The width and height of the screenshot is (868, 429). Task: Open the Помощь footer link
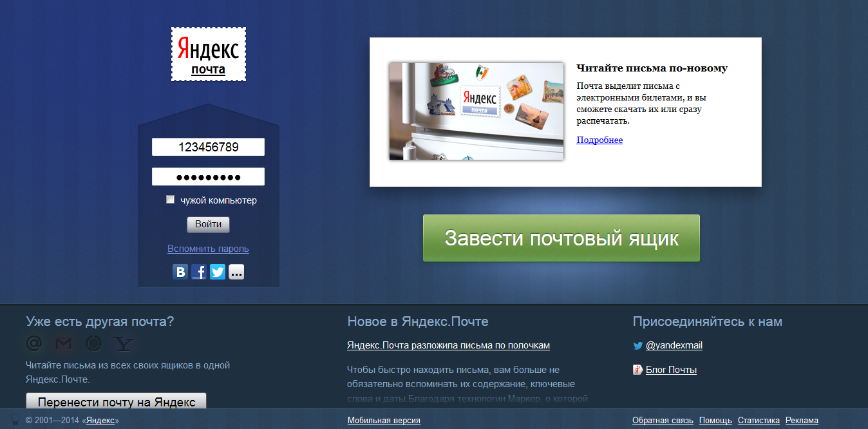[x=715, y=420]
